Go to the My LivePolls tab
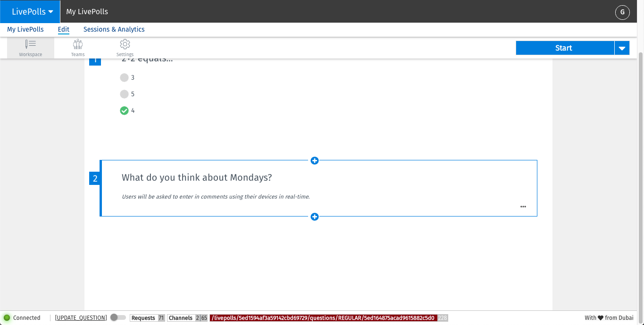The width and height of the screenshot is (644, 325). pyautogui.click(x=25, y=29)
